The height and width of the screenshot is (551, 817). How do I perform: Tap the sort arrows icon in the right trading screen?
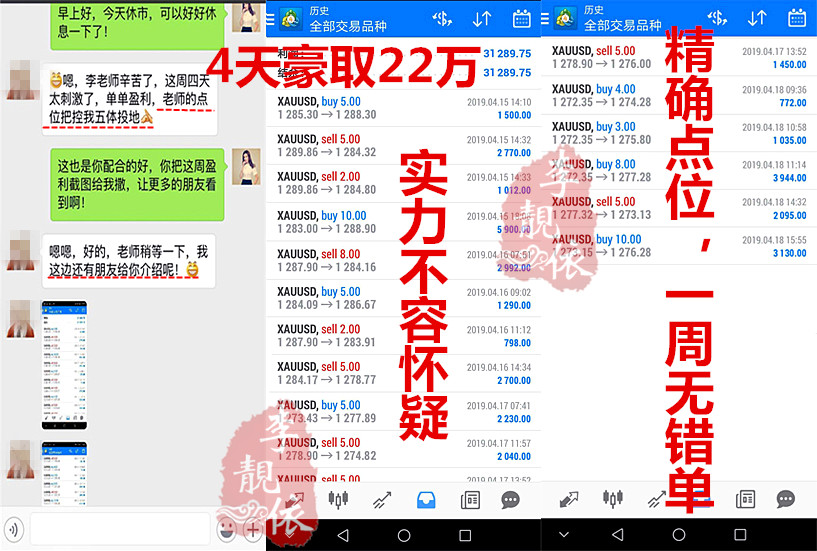coord(756,18)
